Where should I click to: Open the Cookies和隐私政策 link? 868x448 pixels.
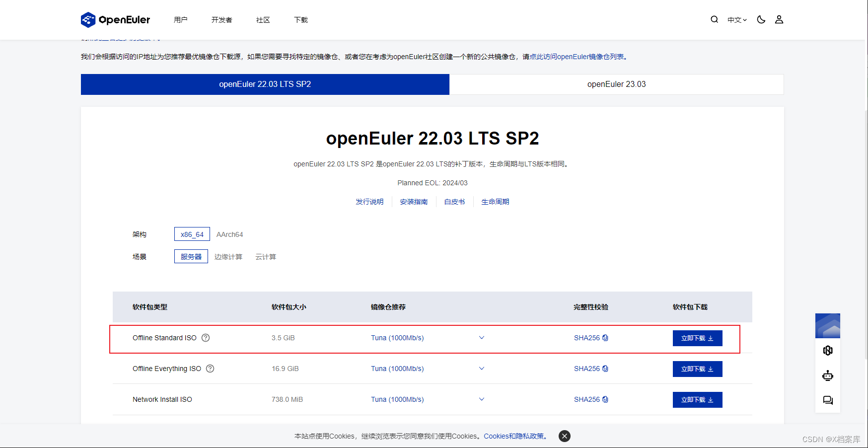point(514,436)
